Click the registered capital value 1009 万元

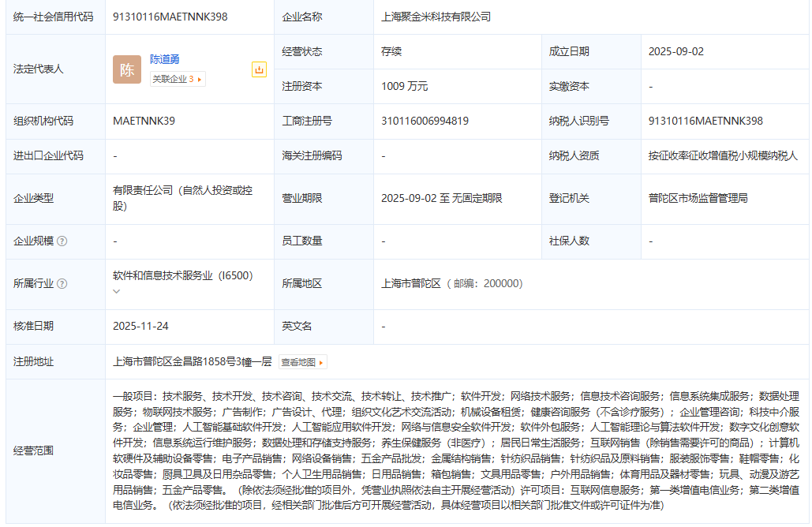point(404,86)
